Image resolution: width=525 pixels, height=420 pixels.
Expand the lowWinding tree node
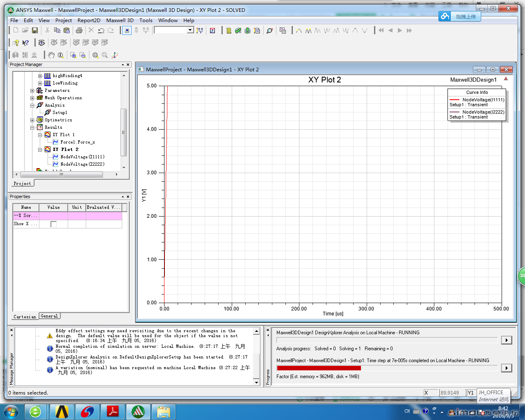coord(40,83)
